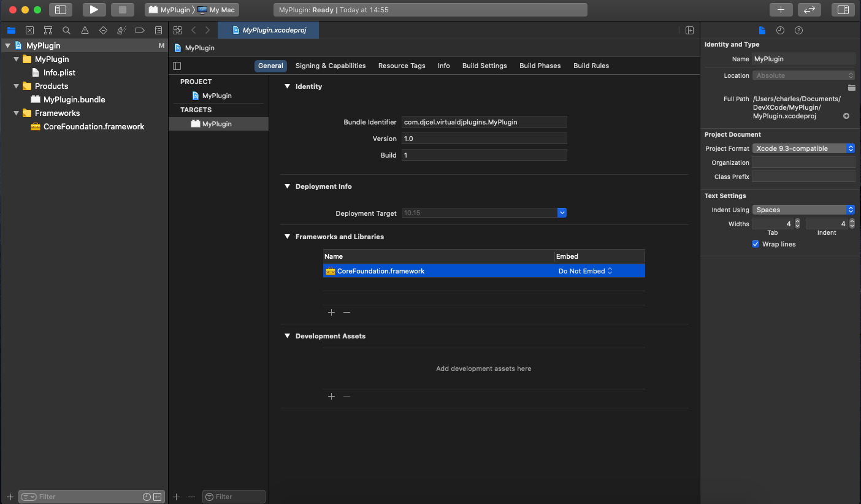
Task: Open the related items grid menu
Action: point(177,30)
